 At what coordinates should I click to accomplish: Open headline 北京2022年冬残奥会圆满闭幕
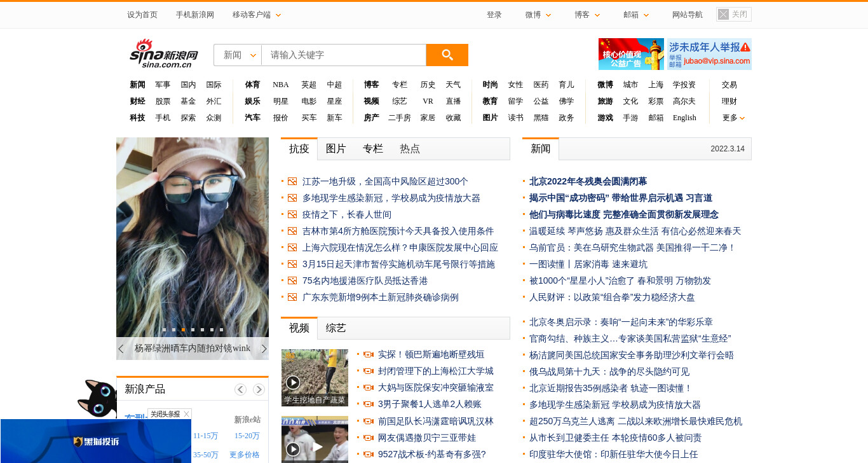tap(588, 181)
